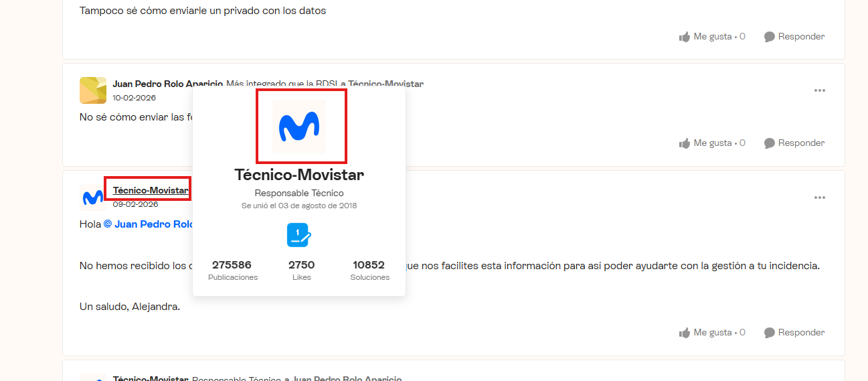Viewport: 868px width, 381px height.
Task: Open the Técnico-Movistar heading in the profile card
Action: point(298,175)
